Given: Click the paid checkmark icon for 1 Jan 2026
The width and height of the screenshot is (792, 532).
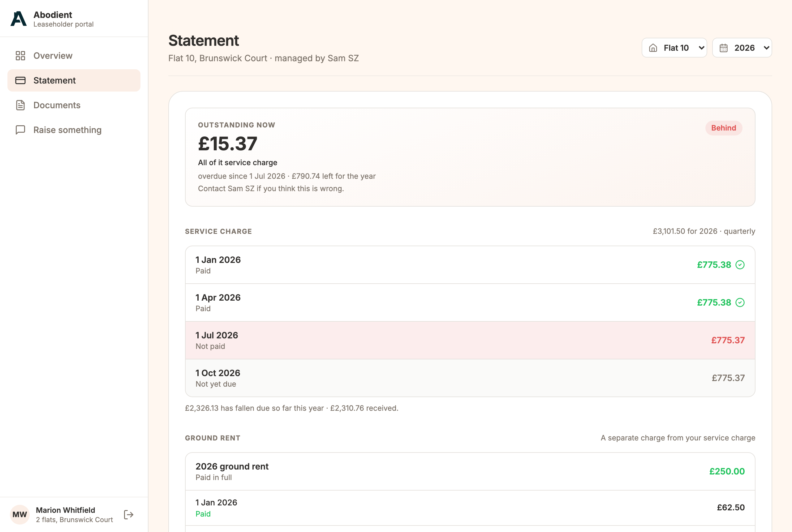Looking at the screenshot, I should (x=740, y=265).
